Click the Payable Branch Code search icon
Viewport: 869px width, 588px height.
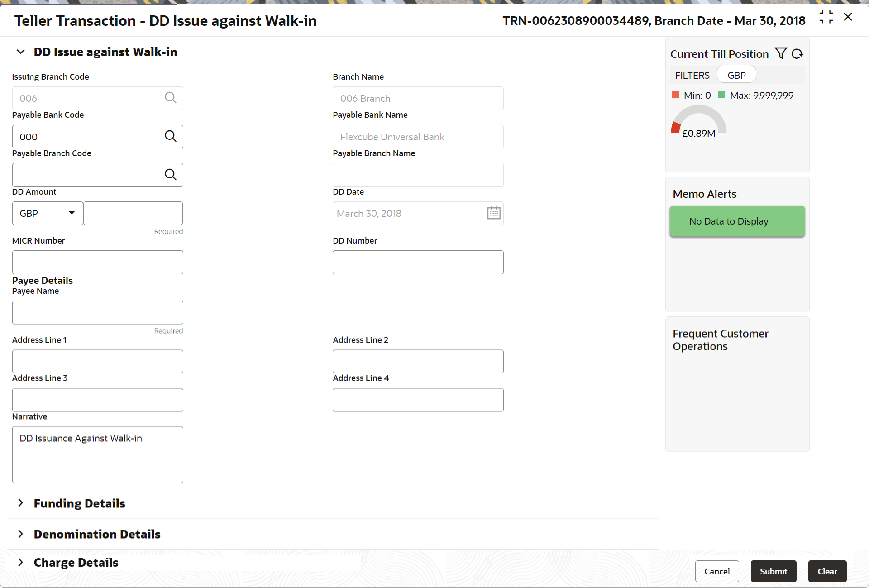coord(170,175)
